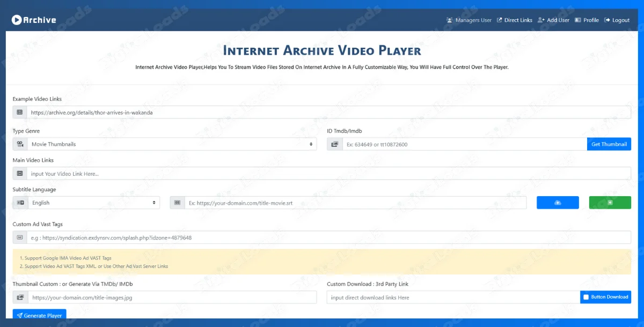Viewport: 644px width, 327px height.
Task: Go to Direct Links menu item
Action: pos(514,20)
